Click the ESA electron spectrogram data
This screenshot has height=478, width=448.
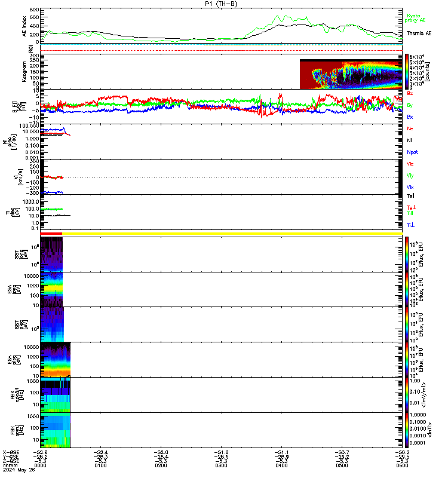tap(55, 360)
